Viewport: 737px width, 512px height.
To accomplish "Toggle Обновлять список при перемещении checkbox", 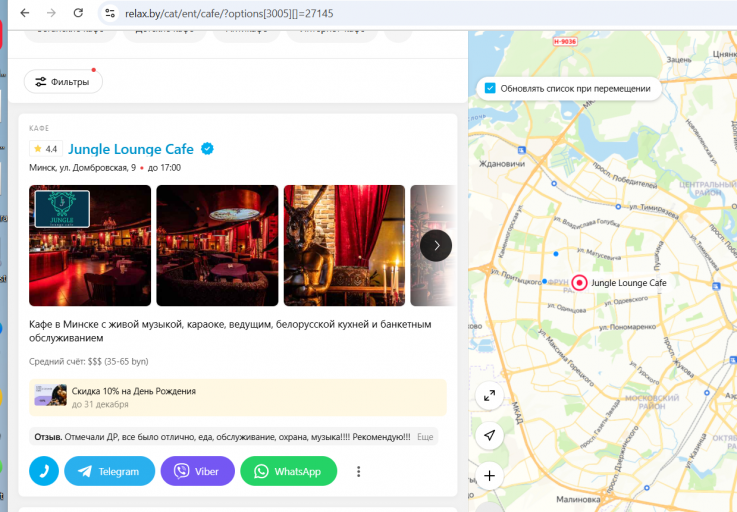I will click(490, 88).
